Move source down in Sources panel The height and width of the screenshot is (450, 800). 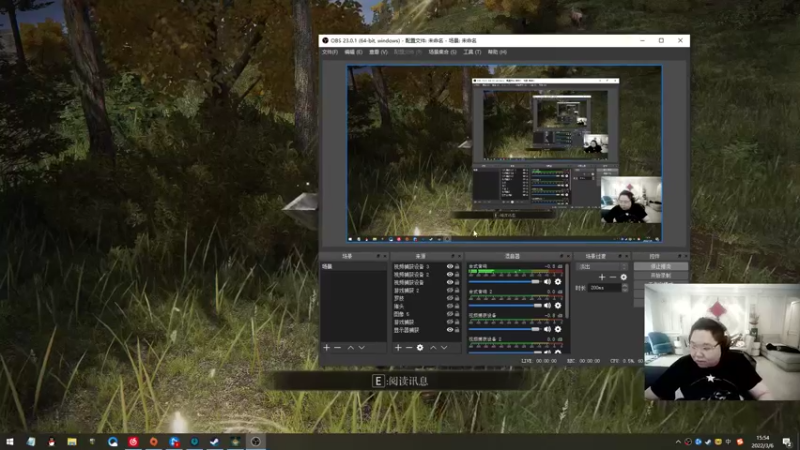pos(444,347)
